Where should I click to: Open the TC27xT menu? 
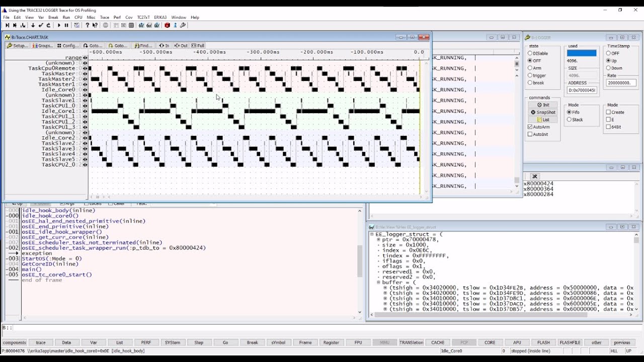click(x=143, y=17)
